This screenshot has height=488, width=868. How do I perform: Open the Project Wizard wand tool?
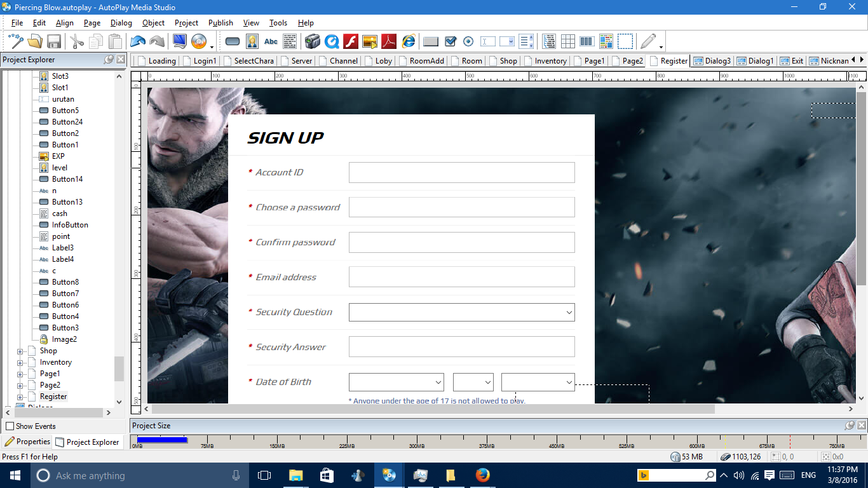(x=16, y=42)
